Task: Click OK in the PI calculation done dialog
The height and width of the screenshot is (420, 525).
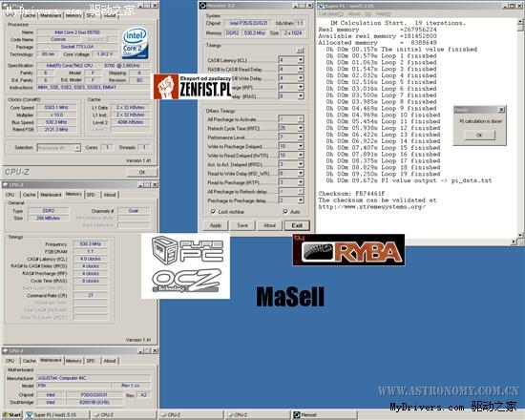Action: (479, 135)
